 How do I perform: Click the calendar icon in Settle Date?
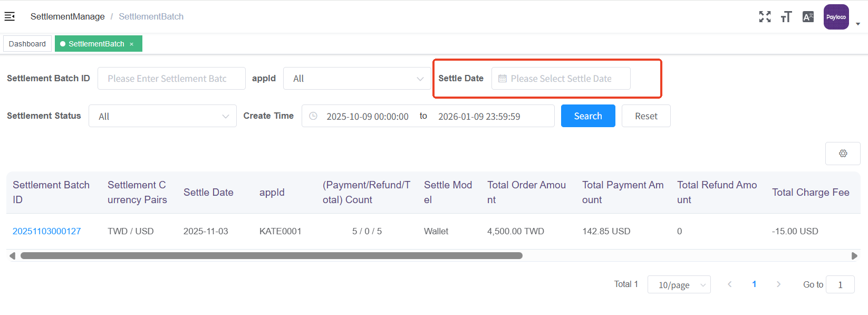(503, 79)
